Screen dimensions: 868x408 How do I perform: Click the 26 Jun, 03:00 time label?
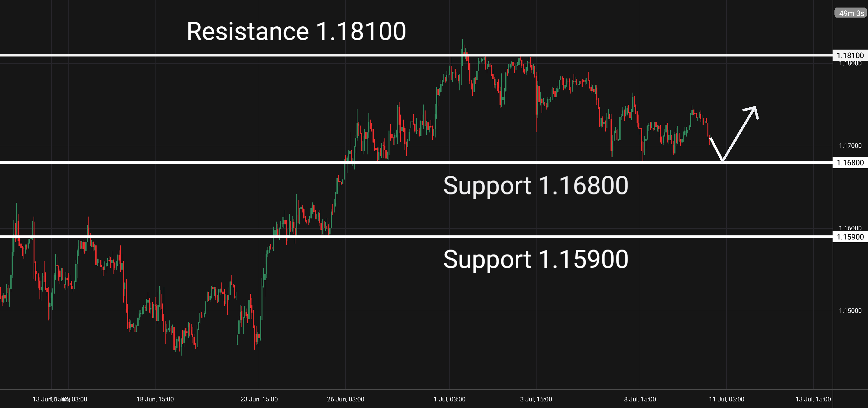(345, 399)
